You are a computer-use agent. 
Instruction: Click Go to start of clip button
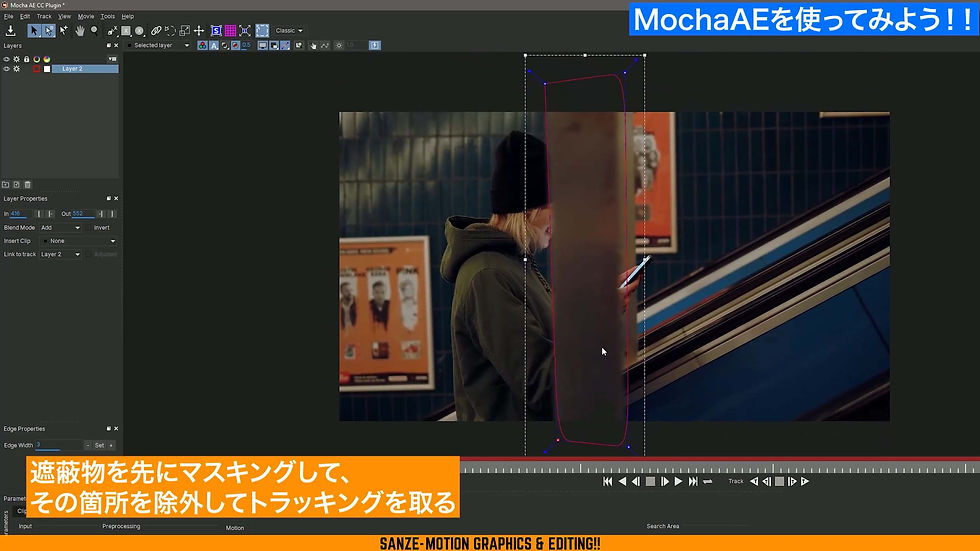coord(608,482)
